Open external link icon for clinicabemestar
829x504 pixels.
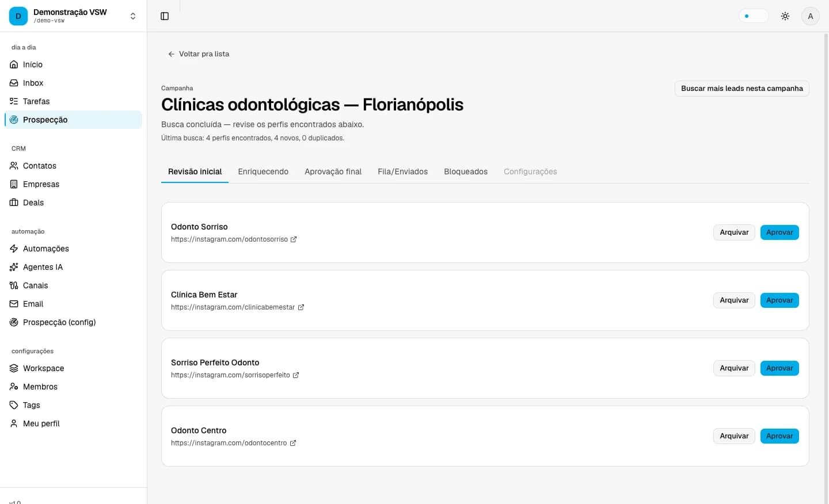coord(301,307)
